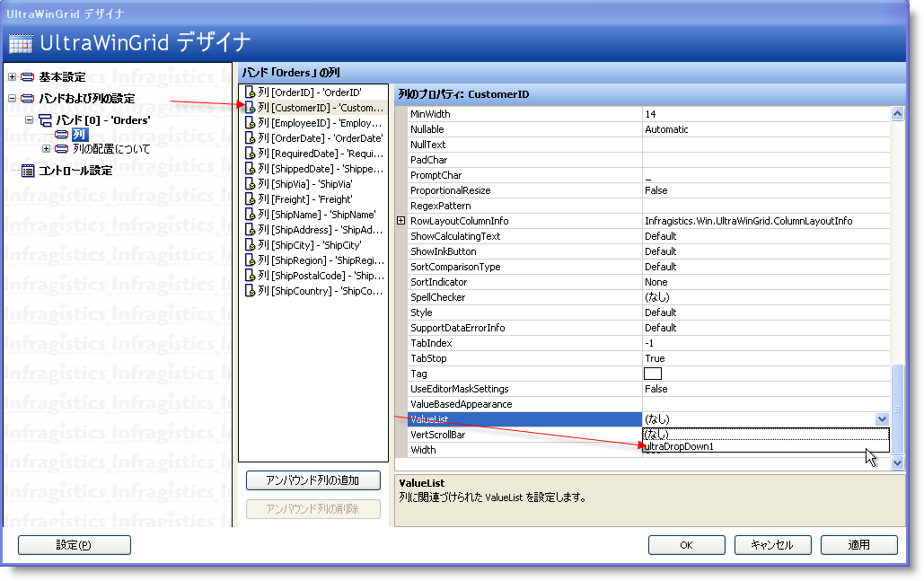Click the band icon beside バンド [0] - 'Orders'

click(x=43, y=119)
